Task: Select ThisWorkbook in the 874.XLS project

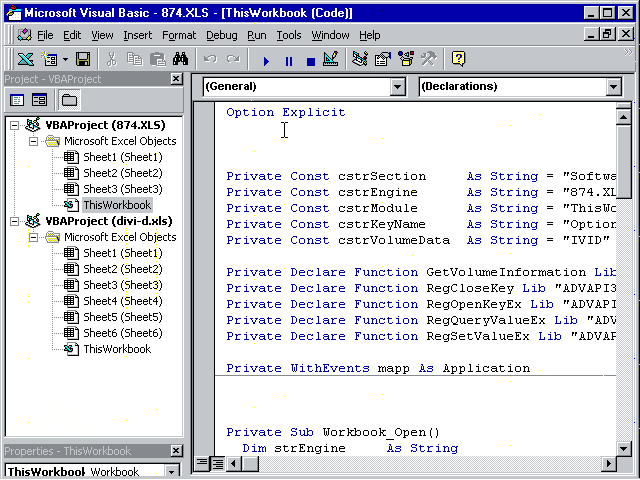Action: tap(117, 205)
